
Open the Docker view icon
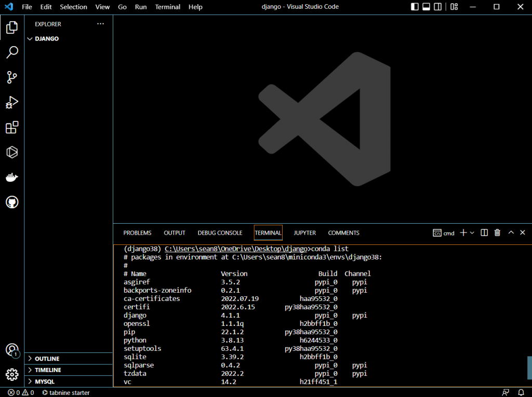tap(12, 177)
